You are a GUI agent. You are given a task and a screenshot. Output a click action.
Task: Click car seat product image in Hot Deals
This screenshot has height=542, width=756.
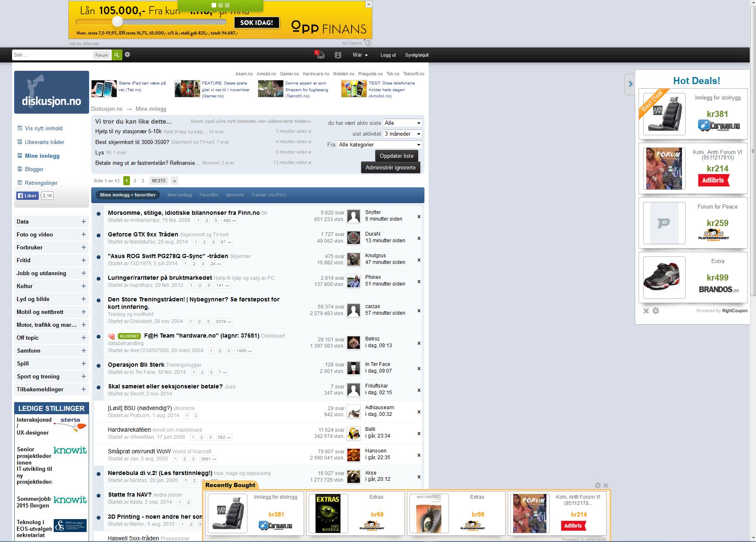coord(664,114)
